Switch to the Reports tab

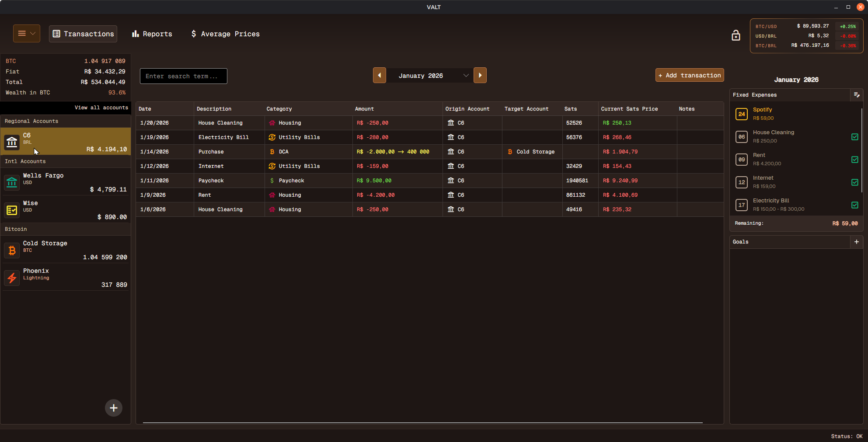(152, 34)
